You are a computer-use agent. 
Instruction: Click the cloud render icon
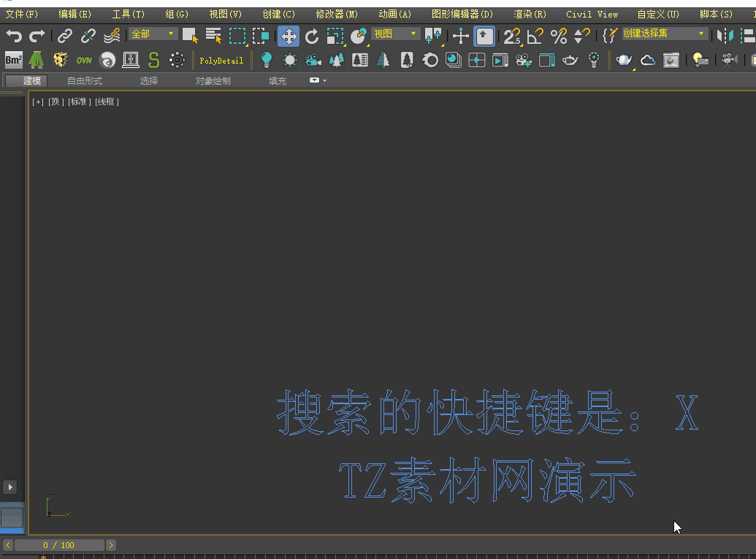(647, 61)
